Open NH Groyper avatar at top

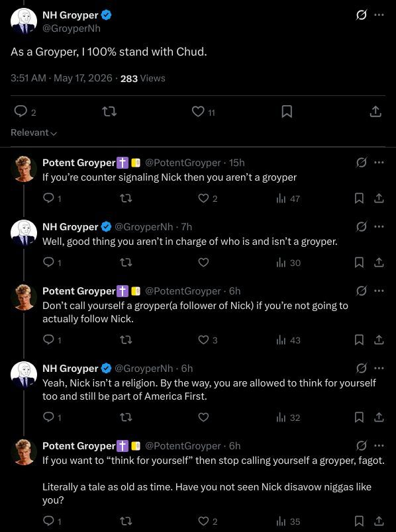click(24, 21)
